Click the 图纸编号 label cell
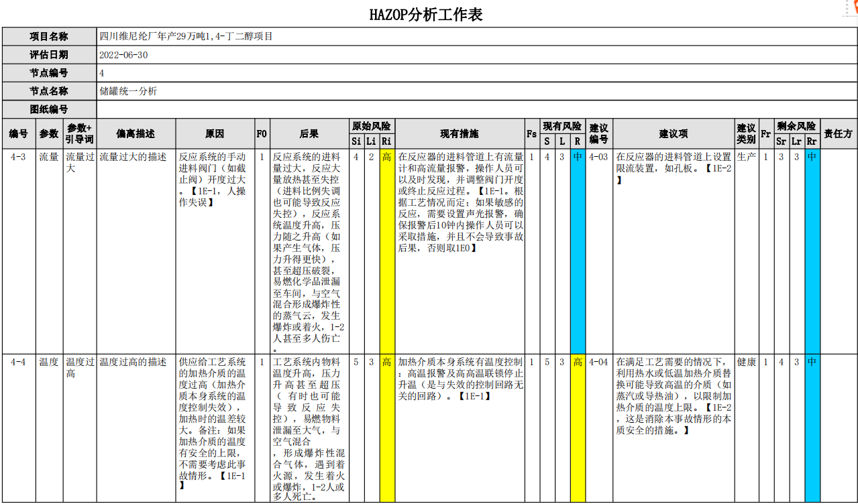This screenshot has width=858, height=504. coord(49,109)
